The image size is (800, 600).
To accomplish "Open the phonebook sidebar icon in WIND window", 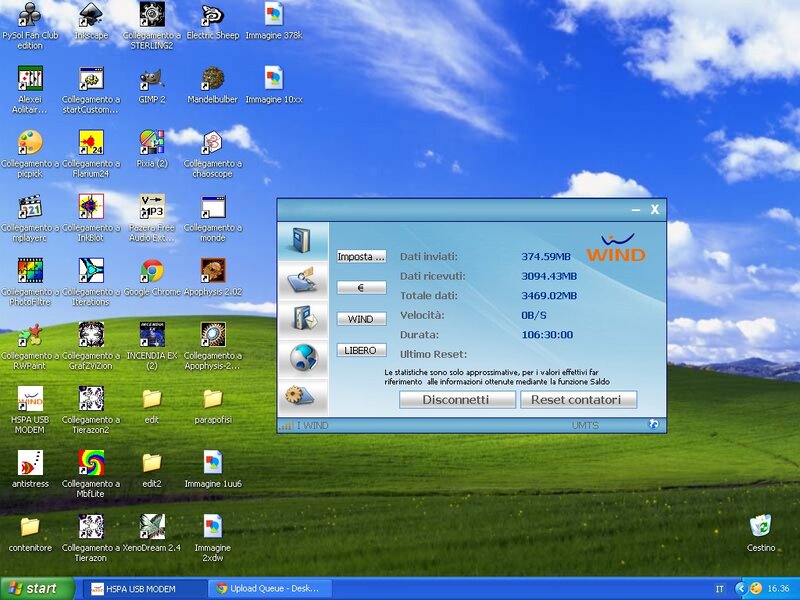I will point(303,240).
